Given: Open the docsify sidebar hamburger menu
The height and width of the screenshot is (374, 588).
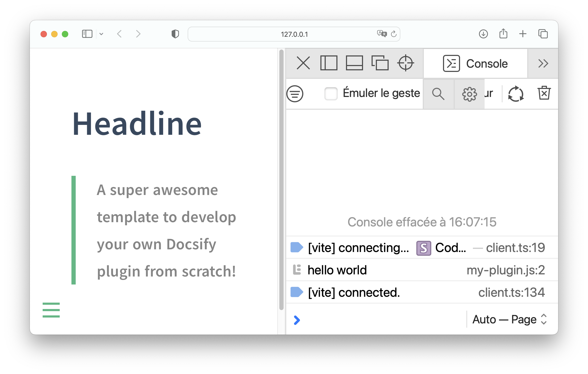Looking at the screenshot, I should (51, 310).
